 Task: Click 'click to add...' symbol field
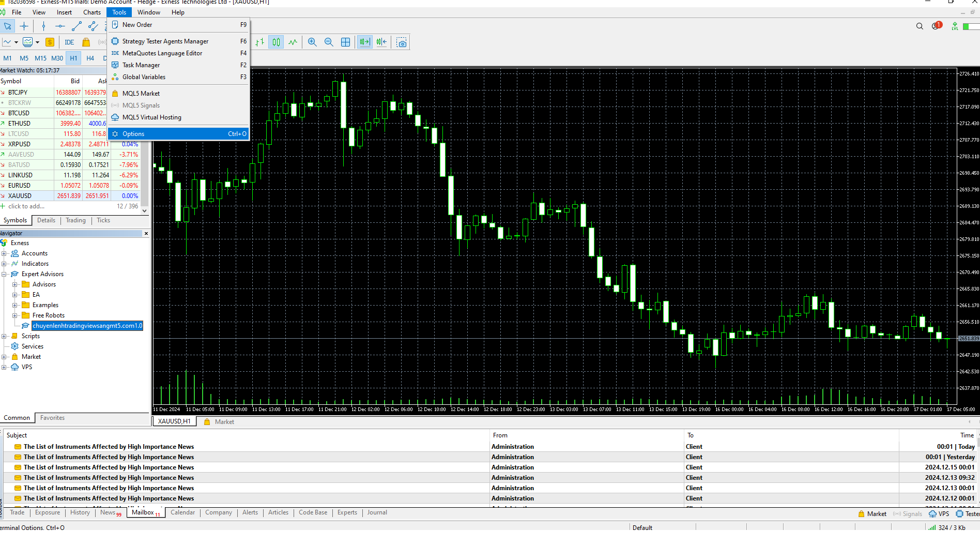click(26, 206)
